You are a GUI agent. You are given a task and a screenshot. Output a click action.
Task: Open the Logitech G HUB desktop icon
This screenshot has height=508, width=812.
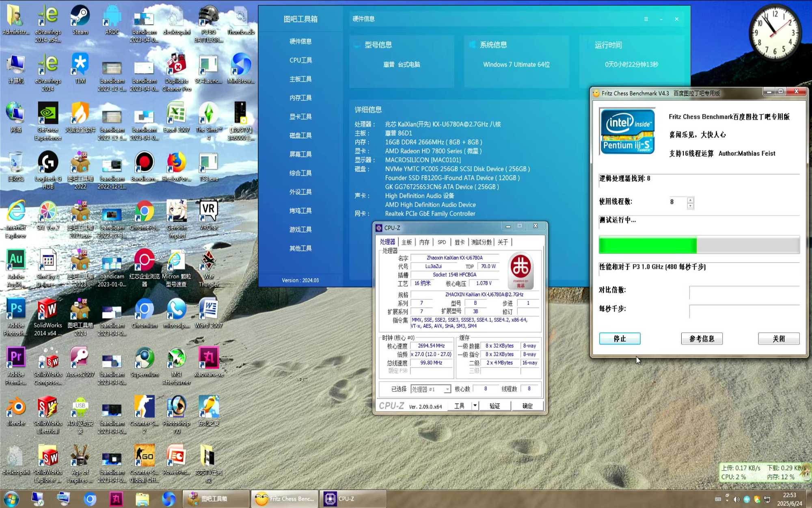click(x=48, y=170)
